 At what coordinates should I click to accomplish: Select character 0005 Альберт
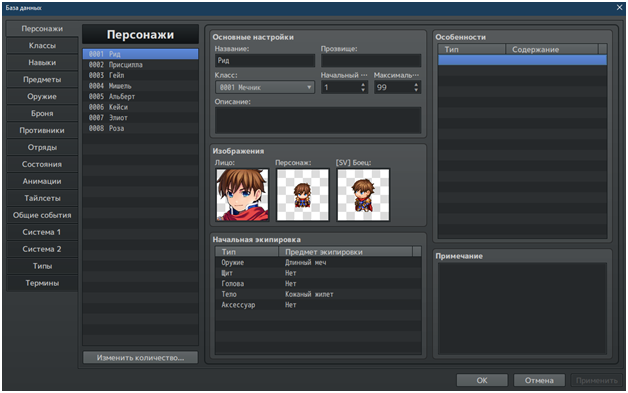tap(140, 97)
